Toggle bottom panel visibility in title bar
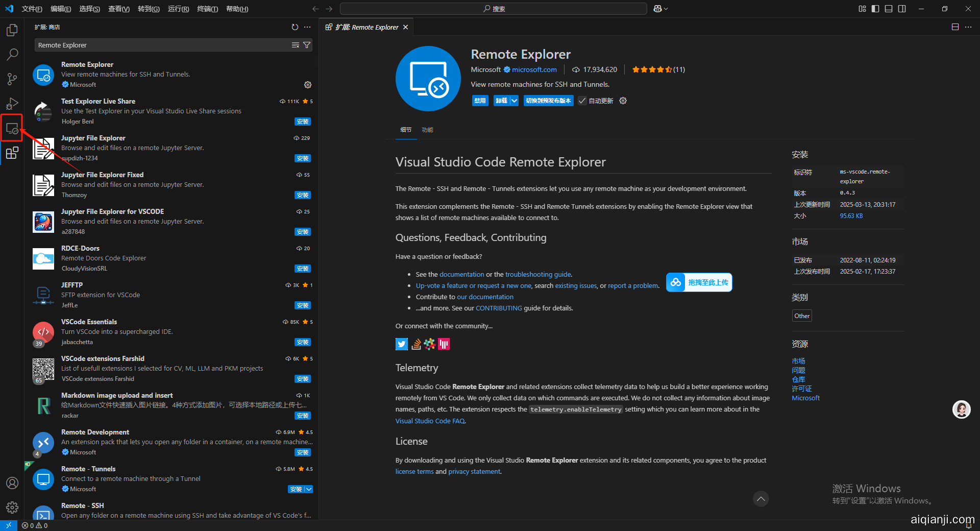 (889, 9)
